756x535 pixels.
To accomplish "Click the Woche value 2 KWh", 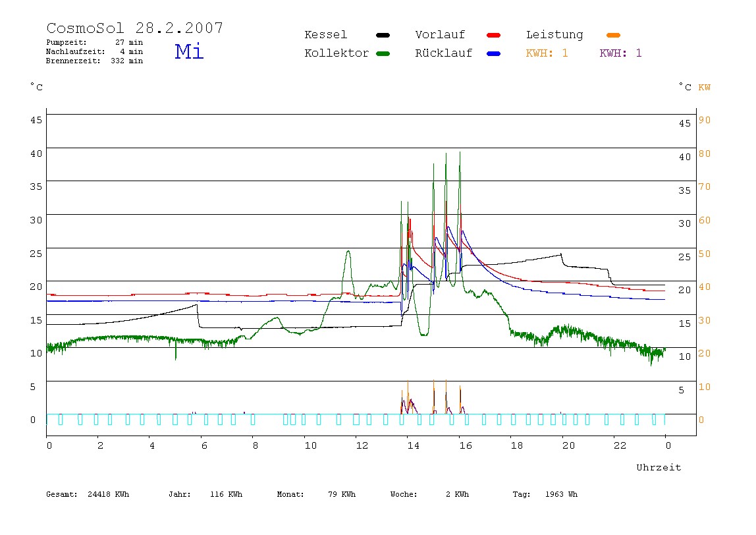I will [457, 494].
